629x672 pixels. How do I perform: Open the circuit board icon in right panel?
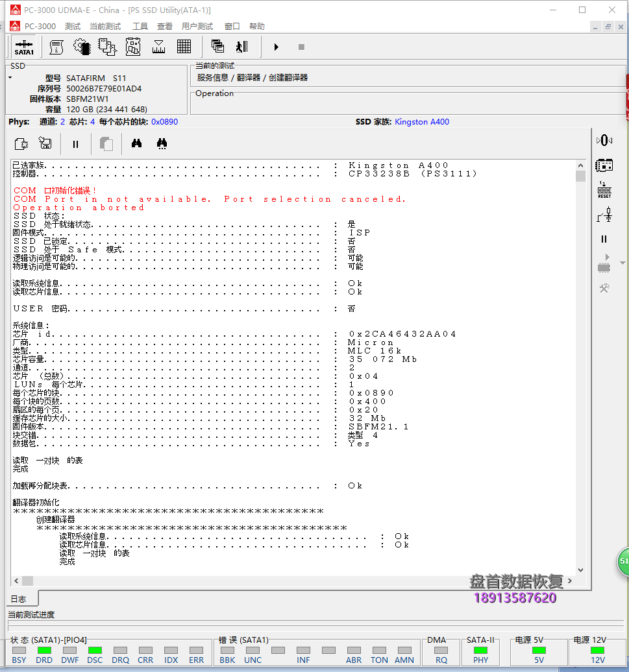tap(604, 165)
